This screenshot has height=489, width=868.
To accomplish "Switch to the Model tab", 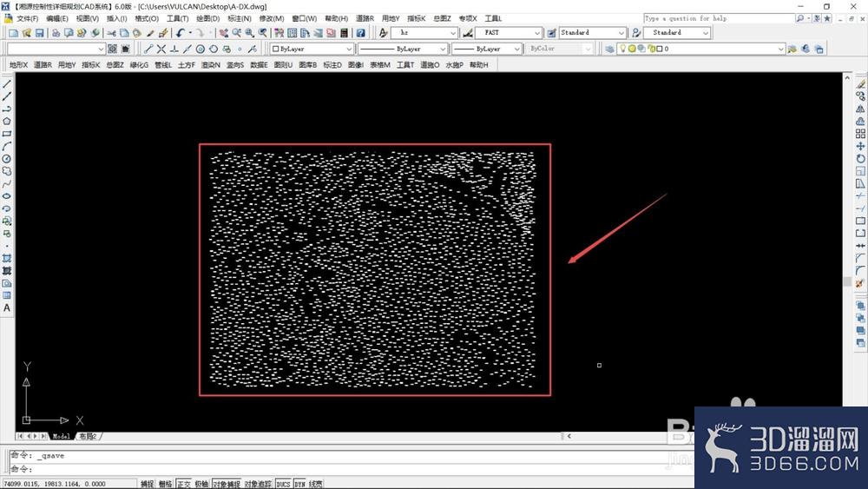I will pyautogui.click(x=61, y=436).
